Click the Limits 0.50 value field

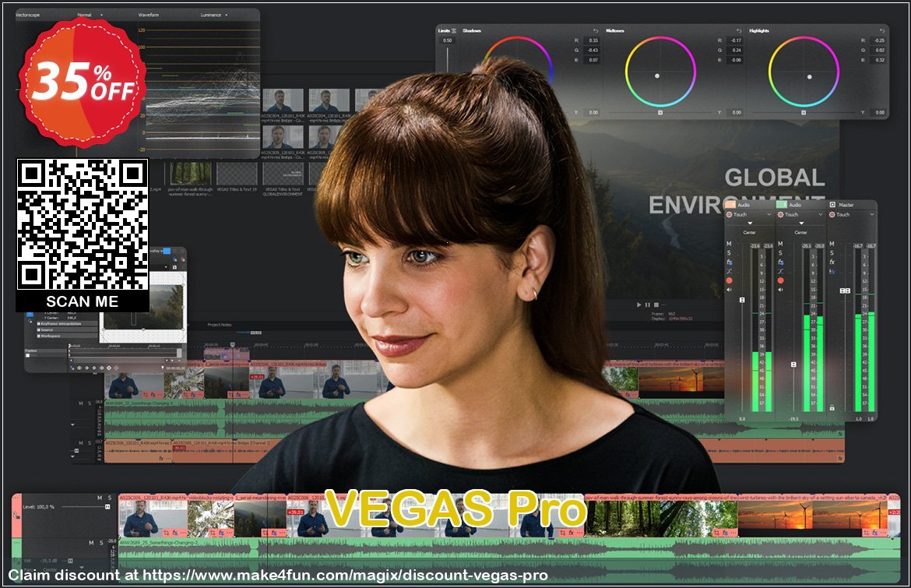(448, 40)
